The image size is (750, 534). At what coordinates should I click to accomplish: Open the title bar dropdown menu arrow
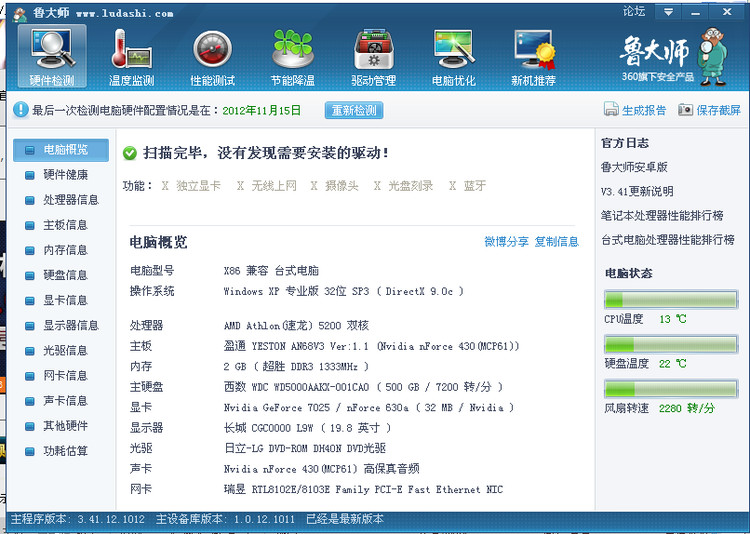coord(669,12)
